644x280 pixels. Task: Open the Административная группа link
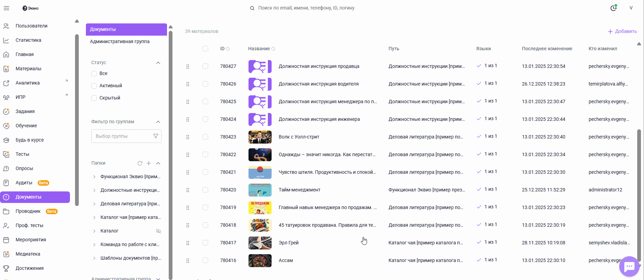click(119, 41)
